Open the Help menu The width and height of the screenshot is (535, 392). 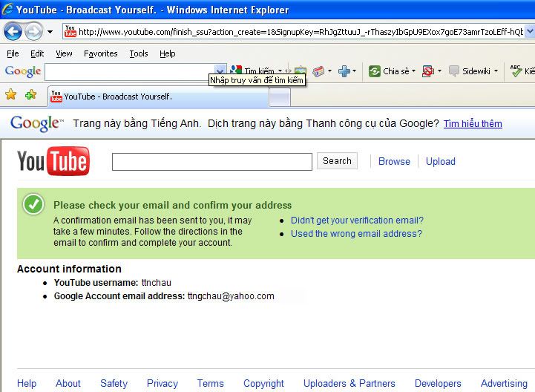pos(167,53)
